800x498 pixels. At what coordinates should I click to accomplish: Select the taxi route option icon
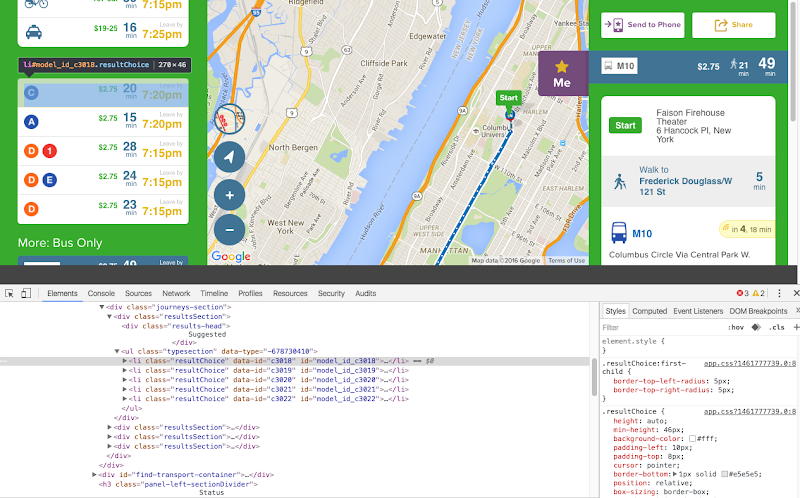pyautogui.click(x=34, y=33)
